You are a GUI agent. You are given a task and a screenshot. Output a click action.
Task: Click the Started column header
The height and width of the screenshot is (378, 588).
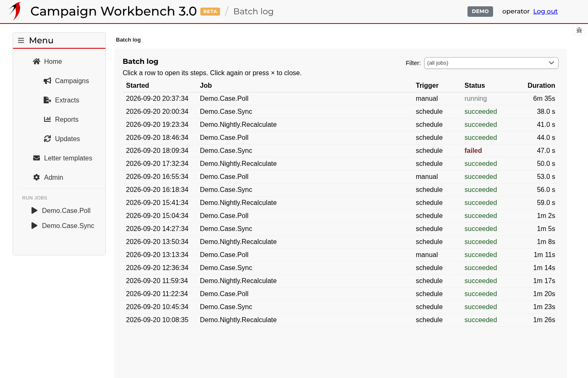pyautogui.click(x=137, y=86)
